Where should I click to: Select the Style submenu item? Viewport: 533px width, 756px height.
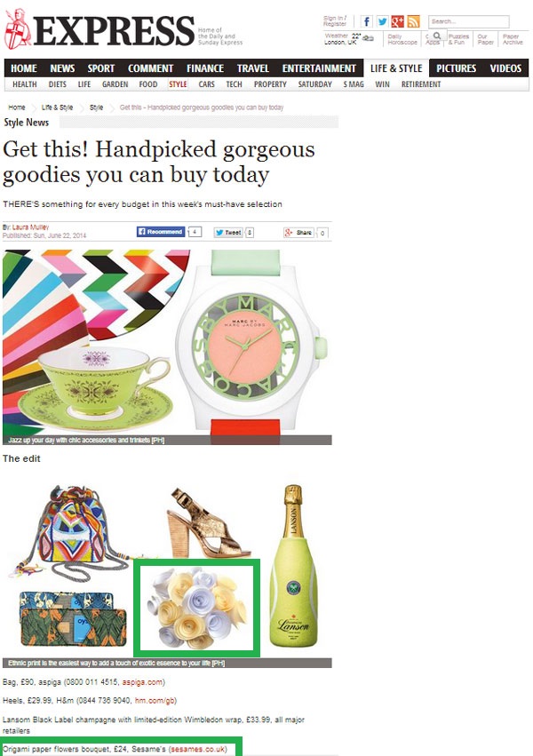[178, 84]
